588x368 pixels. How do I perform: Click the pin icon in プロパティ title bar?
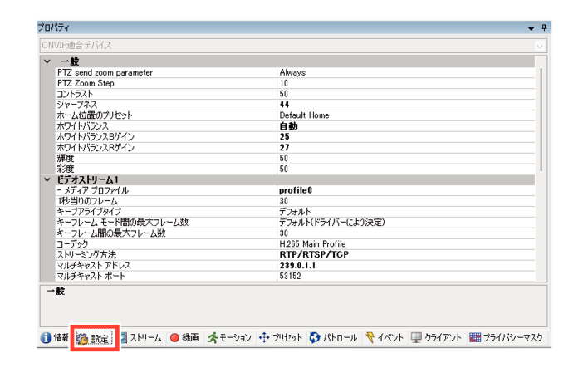click(544, 27)
